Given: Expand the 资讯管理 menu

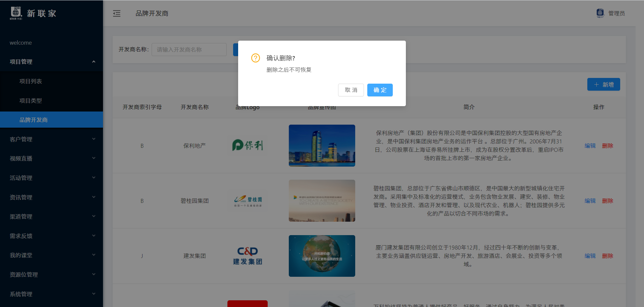Looking at the screenshot, I should [x=51, y=198].
